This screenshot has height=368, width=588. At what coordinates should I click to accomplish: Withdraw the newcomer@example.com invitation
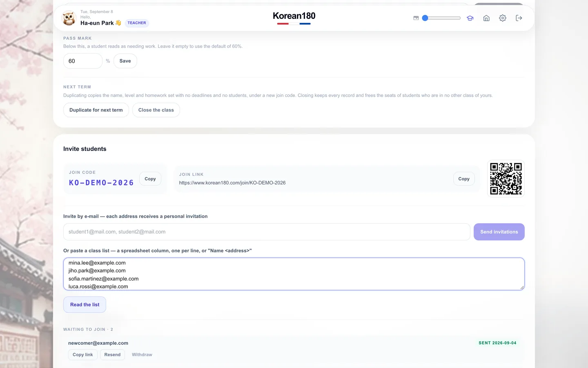tap(142, 355)
